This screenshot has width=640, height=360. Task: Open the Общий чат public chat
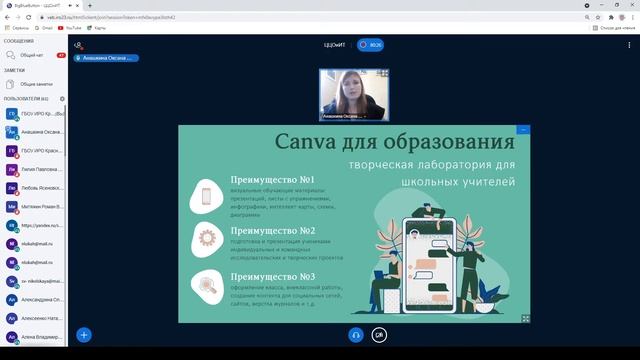coord(34,55)
